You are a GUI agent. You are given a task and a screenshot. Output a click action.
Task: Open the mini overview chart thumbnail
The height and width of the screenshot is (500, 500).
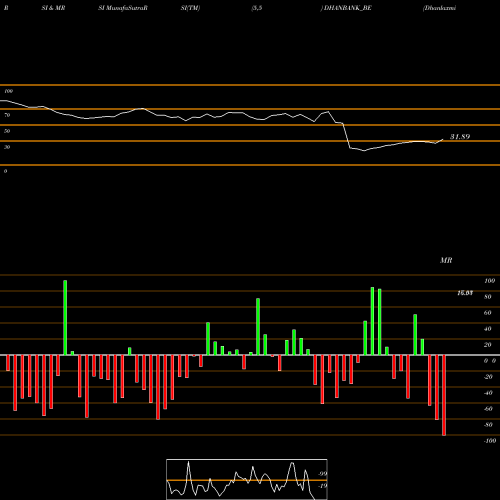(247, 479)
